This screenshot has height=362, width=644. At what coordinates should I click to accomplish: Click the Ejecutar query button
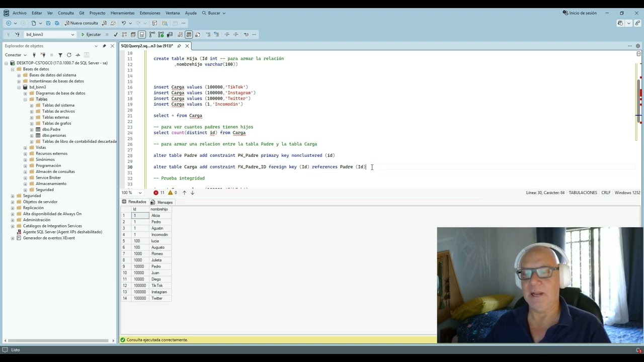point(91,35)
